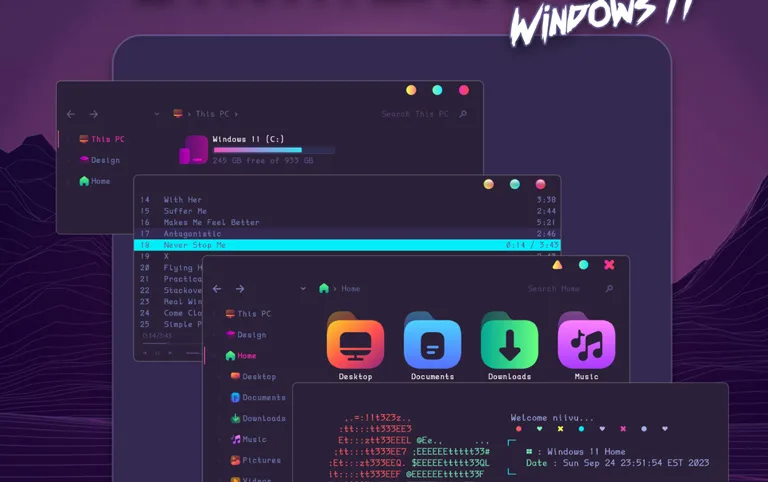Image resolution: width=768 pixels, height=482 pixels.
Task: Click forward arrow in This PC window
Action: point(94,114)
